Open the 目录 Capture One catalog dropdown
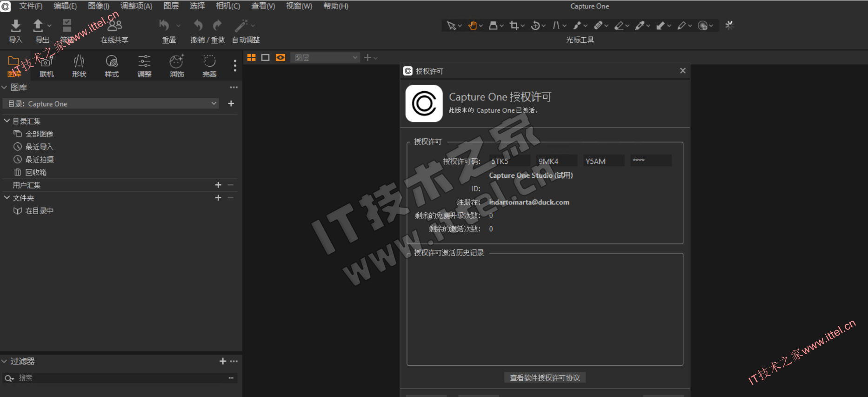The height and width of the screenshot is (397, 868). point(112,104)
